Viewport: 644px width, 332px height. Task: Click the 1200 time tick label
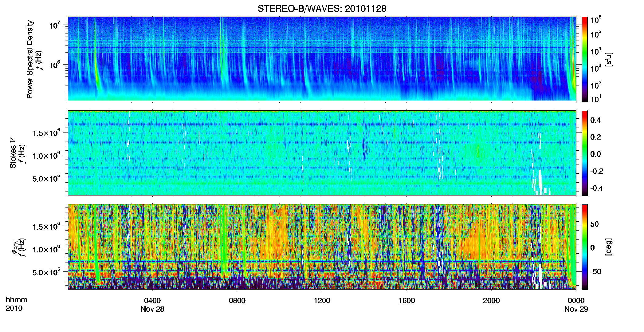322,301
